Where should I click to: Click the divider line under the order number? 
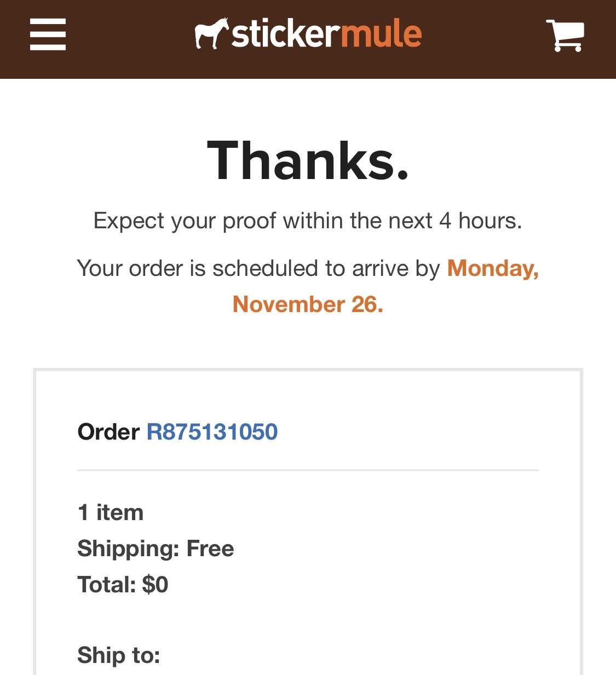[x=308, y=470]
